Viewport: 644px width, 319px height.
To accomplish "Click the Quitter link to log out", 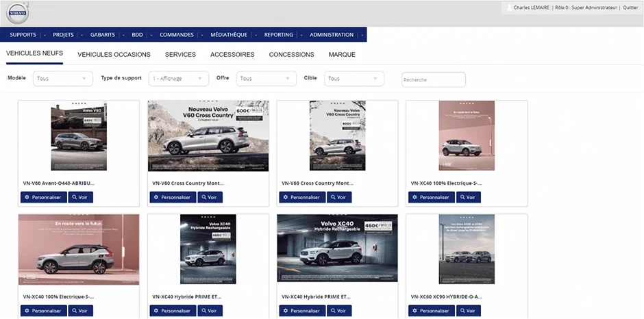I will coord(630,8).
